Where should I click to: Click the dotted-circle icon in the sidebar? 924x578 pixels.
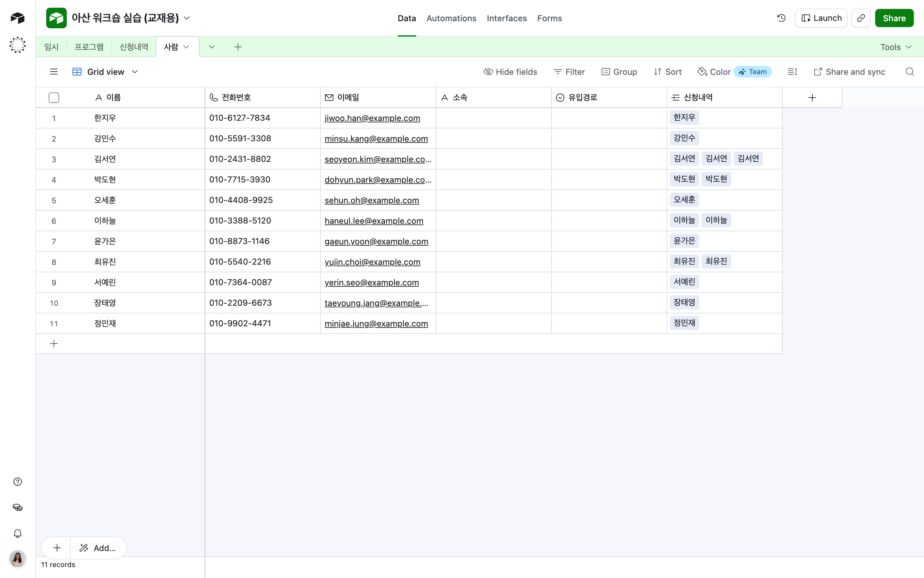(18, 45)
